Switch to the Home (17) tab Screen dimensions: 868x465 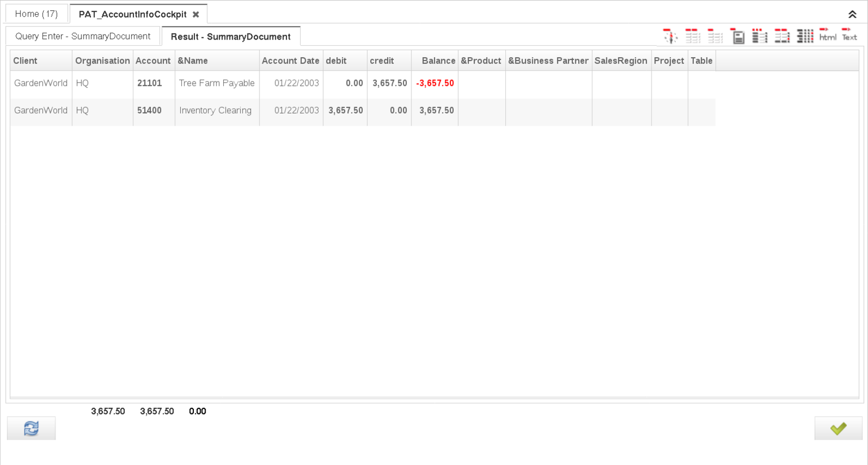[x=36, y=14]
